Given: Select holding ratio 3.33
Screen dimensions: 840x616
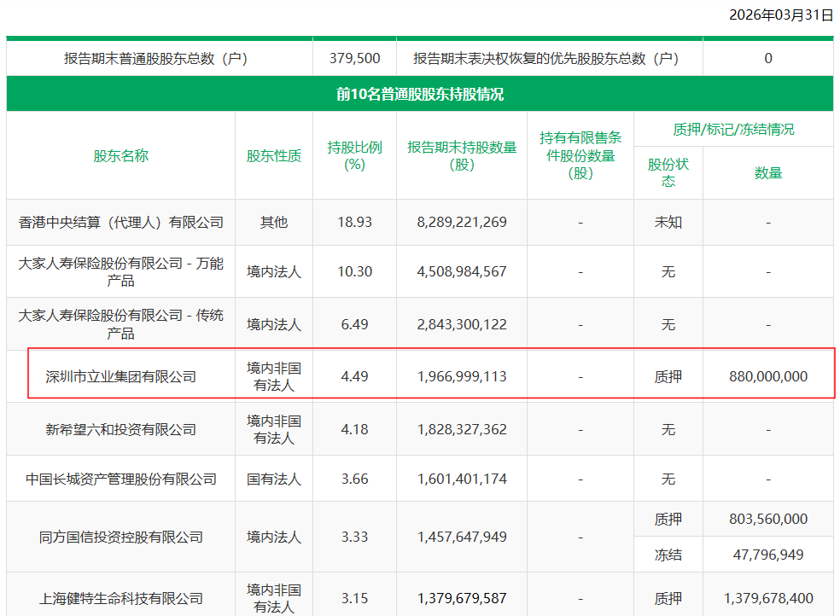Looking at the screenshot, I should coord(354,537).
